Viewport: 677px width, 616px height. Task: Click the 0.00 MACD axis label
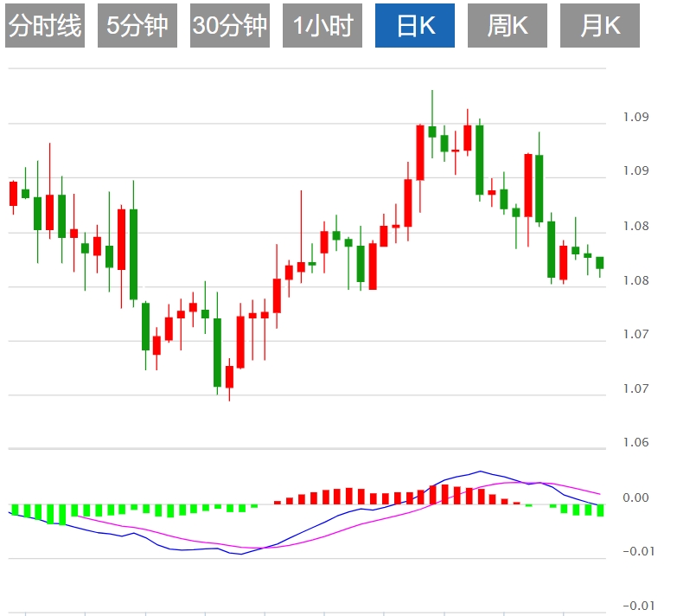coord(635,497)
